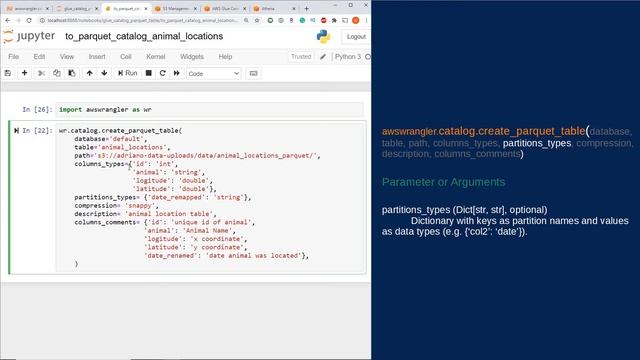Screen dimensions: 640x360
Task: Run the selected cell
Action: (127, 73)
